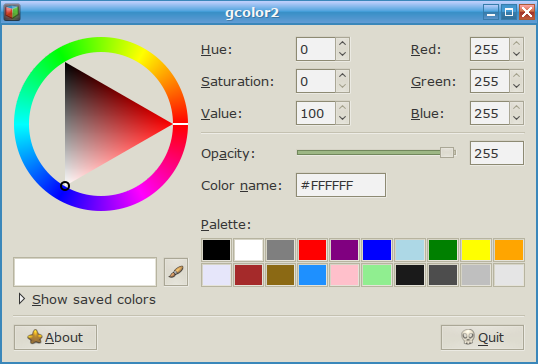Increase Green with up arrow
The height and width of the screenshot is (364, 538).
(516, 75)
